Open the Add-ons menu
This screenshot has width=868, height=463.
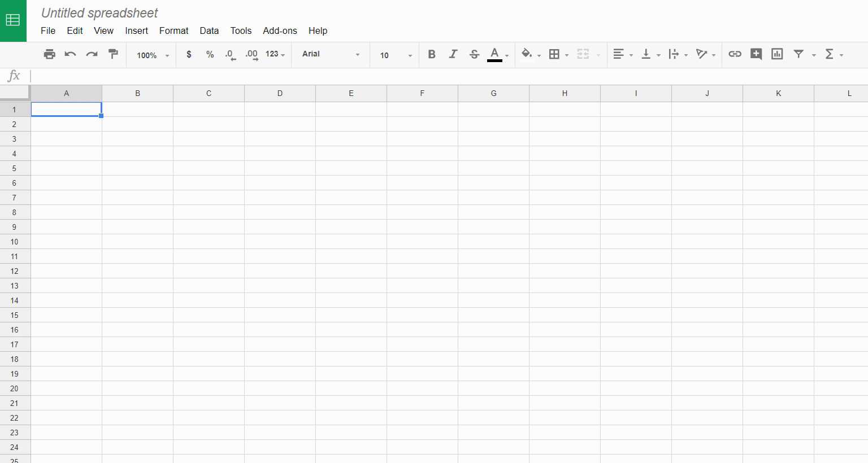coord(280,30)
